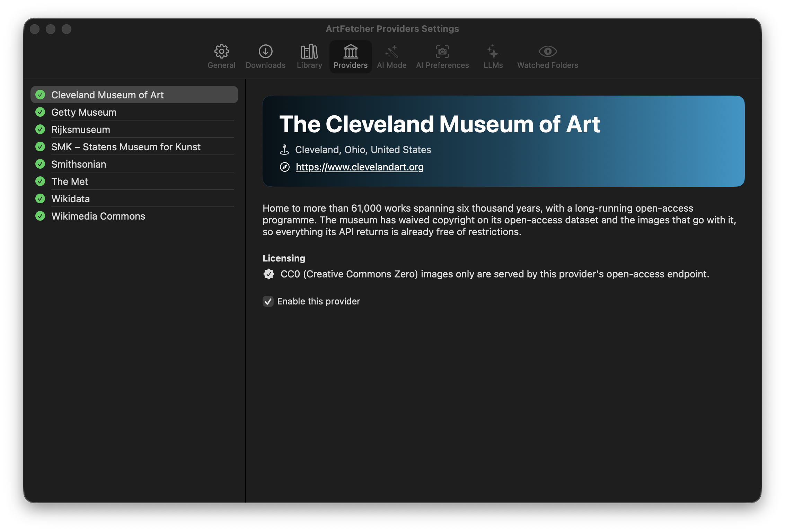Select SMK – Statens Museum for Kunst

[x=134, y=147]
